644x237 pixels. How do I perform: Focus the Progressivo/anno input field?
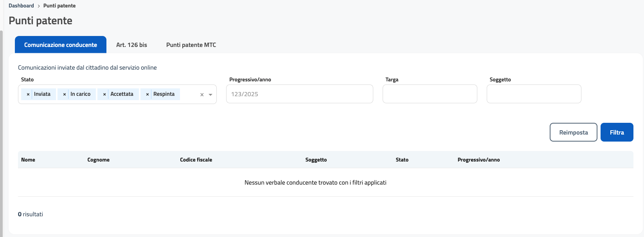point(299,94)
